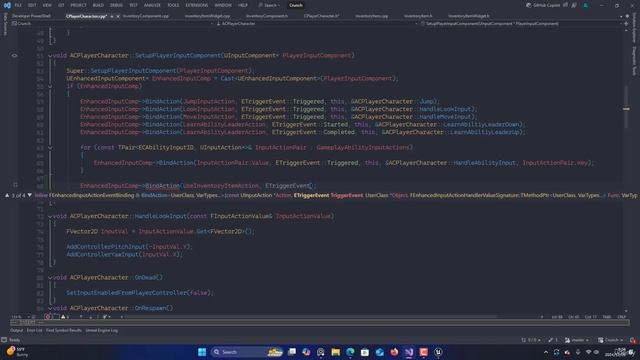Open the BUILD menu
Screen dimensions: 640x360
coord(98,5)
